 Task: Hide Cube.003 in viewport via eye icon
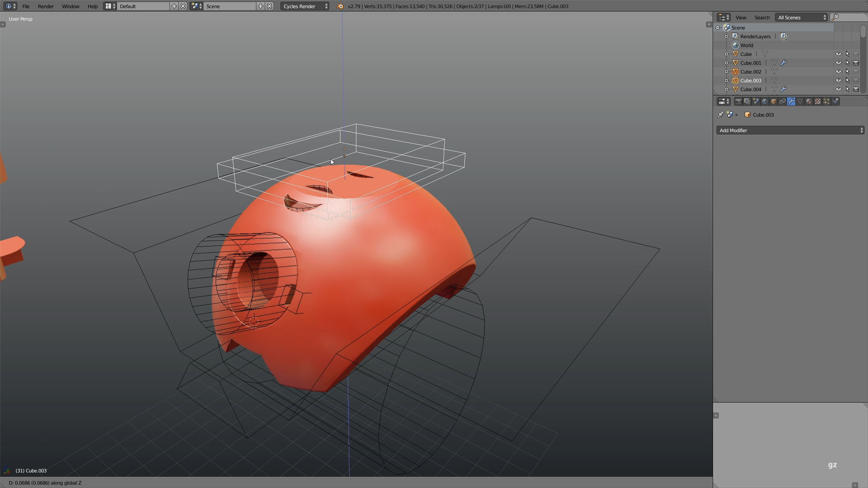839,80
